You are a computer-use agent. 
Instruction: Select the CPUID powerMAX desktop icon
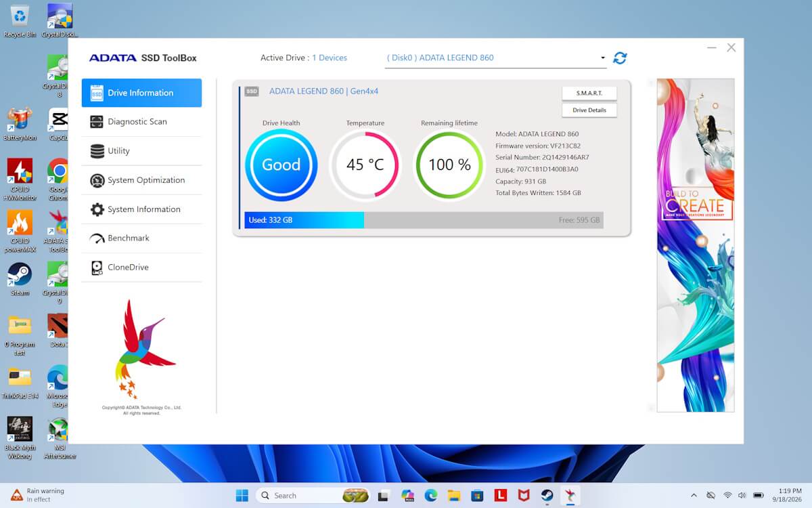tap(20, 232)
